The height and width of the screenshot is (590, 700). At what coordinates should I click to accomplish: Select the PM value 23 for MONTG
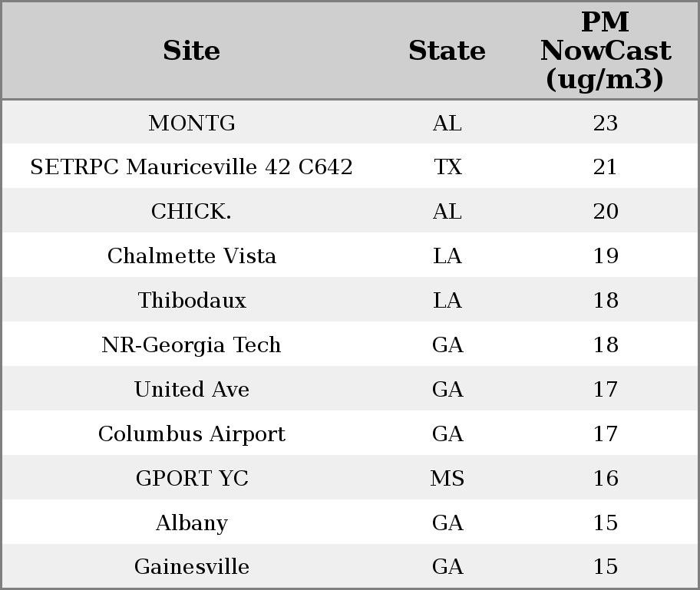coord(605,123)
